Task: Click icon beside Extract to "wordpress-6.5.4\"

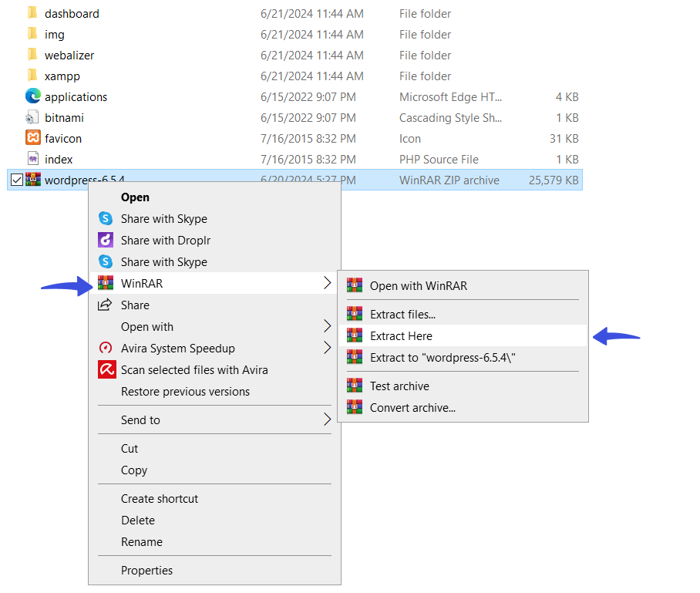Action: click(x=355, y=356)
